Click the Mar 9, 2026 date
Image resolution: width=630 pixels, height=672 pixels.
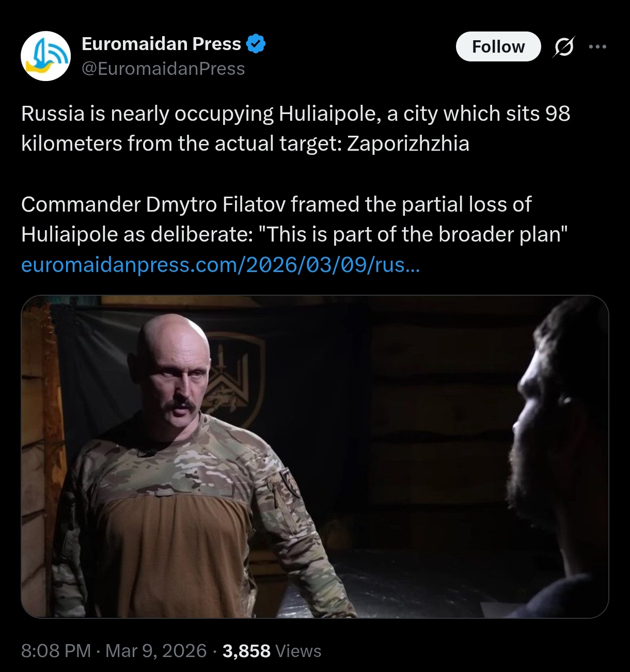pyautogui.click(x=156, y=651)
